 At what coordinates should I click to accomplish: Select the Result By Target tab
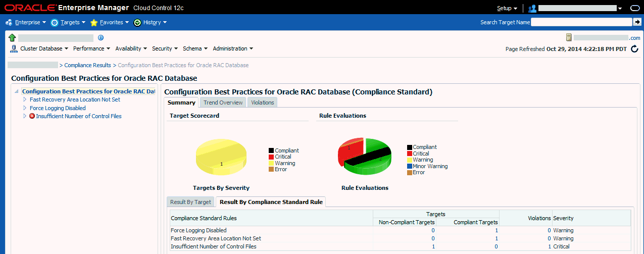coord(190,202)
